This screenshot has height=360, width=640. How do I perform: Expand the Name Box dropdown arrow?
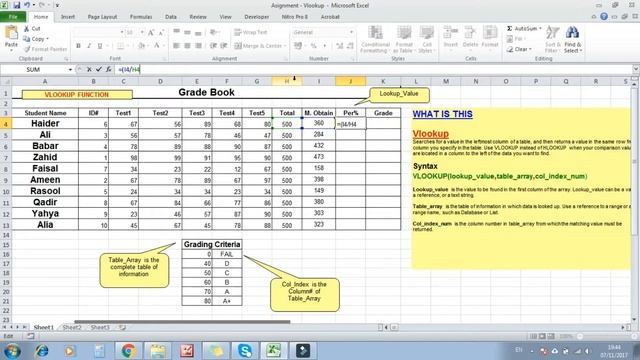tap(70, 70)
